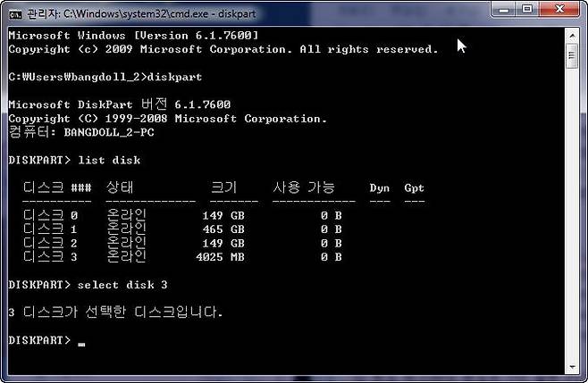Click the scrollbar up arrow

coord(572,32)
